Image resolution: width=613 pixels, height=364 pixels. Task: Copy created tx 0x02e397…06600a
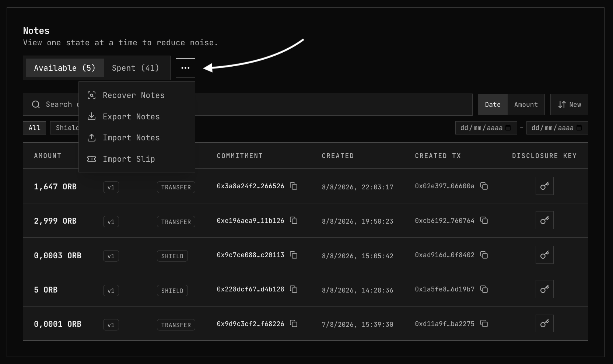point(484,186)
